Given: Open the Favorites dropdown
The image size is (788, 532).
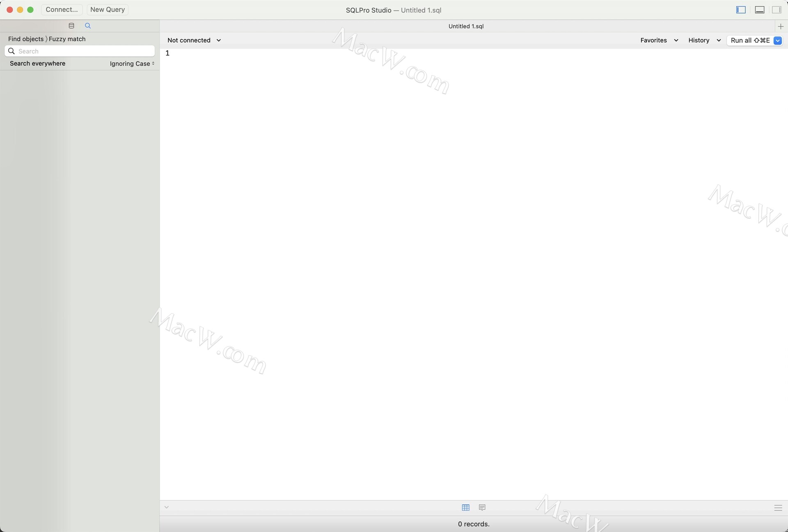Looking at the screenshot, I should pos(659,40).
